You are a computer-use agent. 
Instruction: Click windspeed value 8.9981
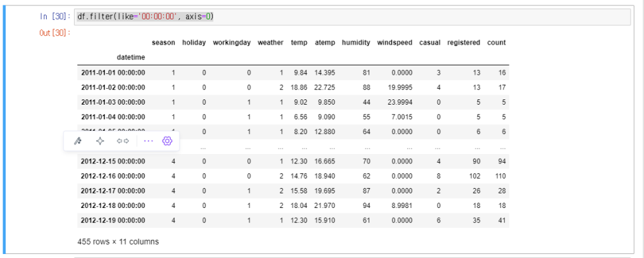(402, 206)
